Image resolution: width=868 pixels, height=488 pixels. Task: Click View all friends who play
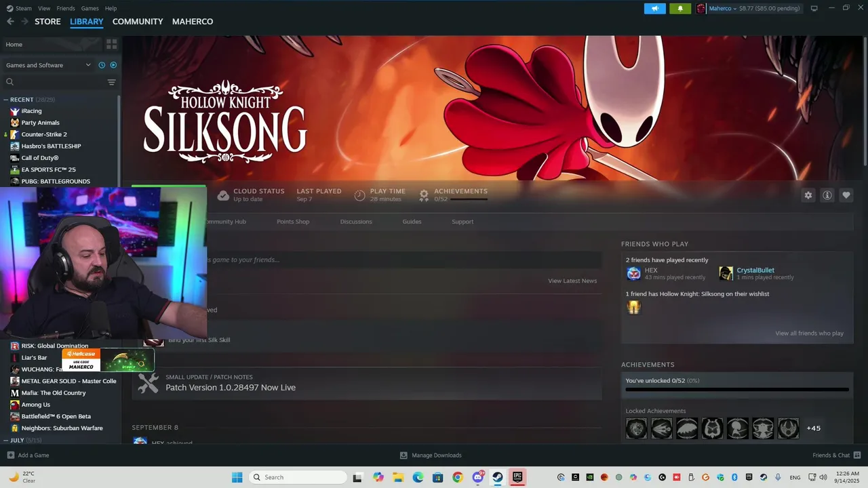tap(810, 333)
